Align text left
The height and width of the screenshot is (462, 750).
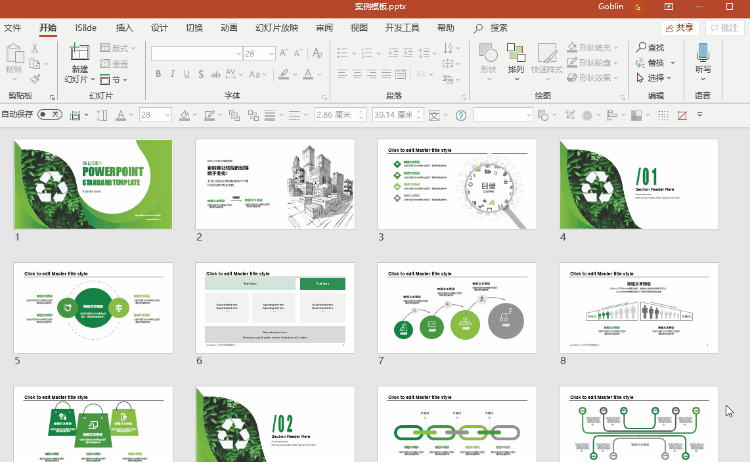coord(342,74)
